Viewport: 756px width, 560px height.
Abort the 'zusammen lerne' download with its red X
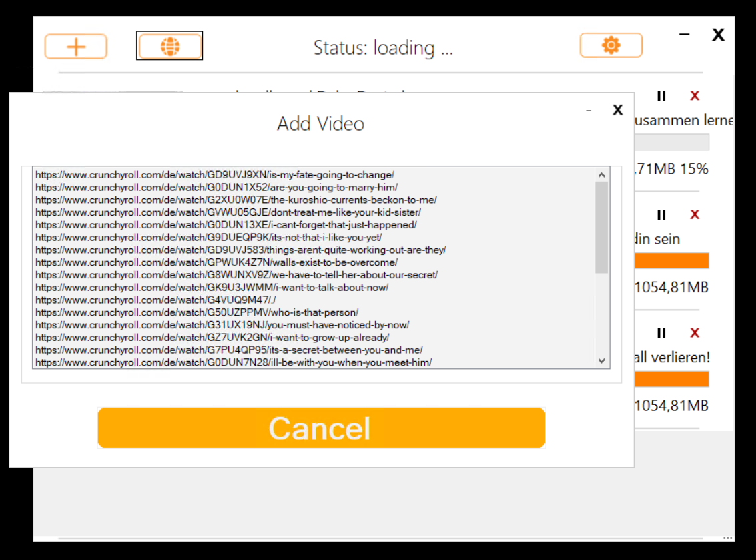pyautogui.click(x=694, y=95)
